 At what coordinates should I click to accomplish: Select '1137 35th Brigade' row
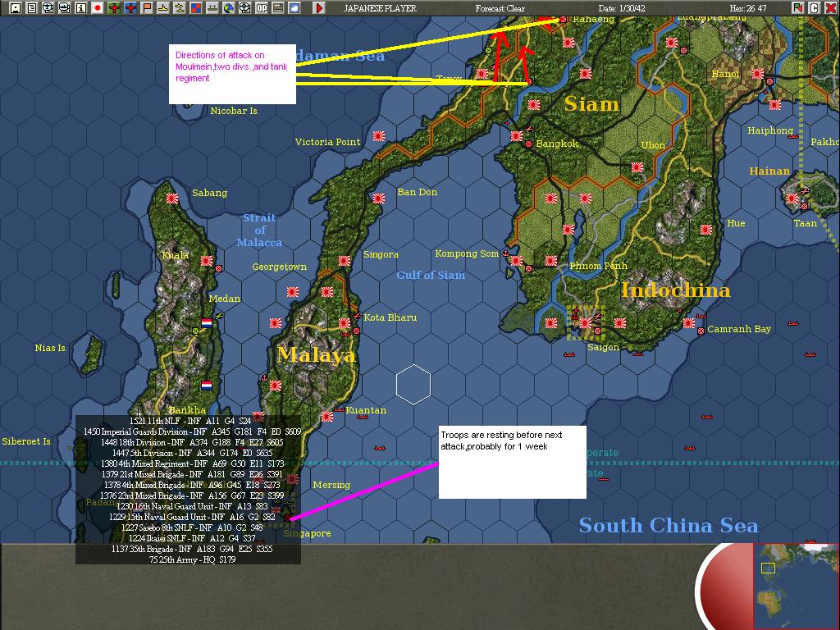(192, 549)
